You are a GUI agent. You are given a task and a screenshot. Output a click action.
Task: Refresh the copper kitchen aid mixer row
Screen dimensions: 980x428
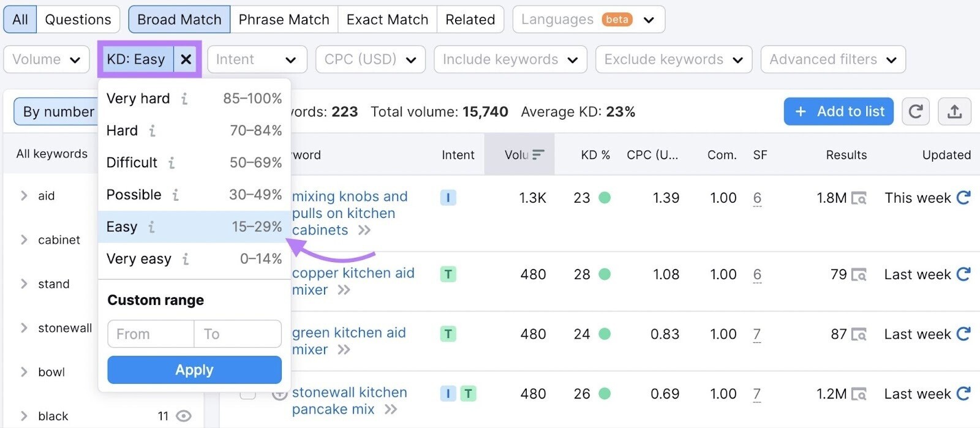[963, 274]
